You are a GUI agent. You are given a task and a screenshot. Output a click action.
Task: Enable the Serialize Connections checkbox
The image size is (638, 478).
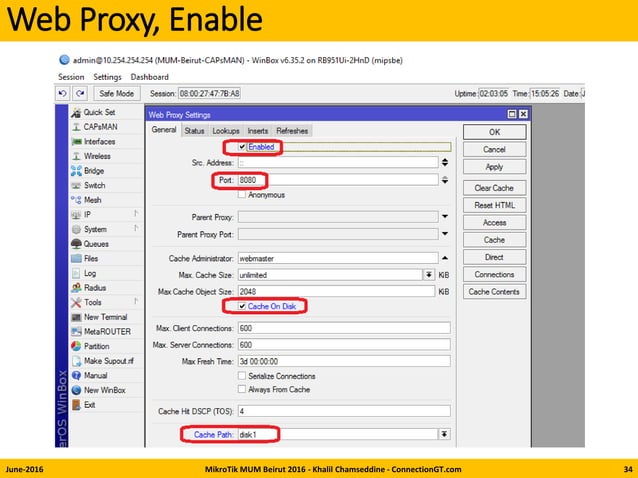pyautogui.click(x=242, y=375)
